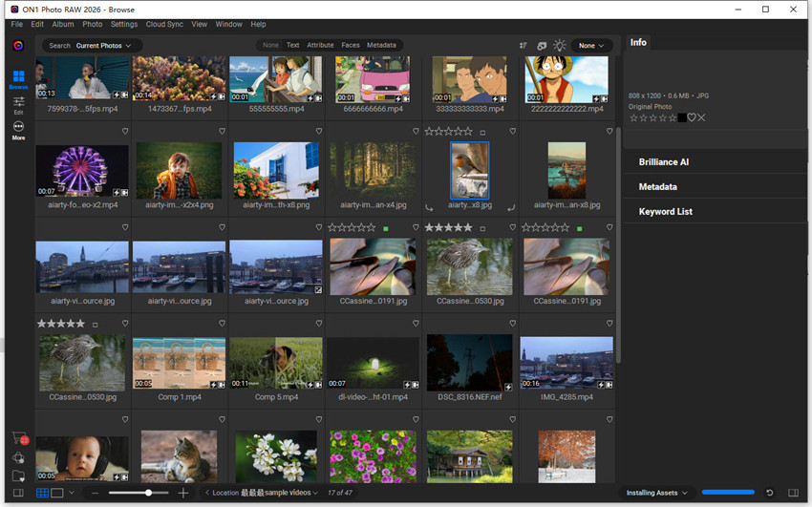Select the Comp 5.mp4 dog thumbnail
Viewport: 812px width, 507px height.
[275, 363]
